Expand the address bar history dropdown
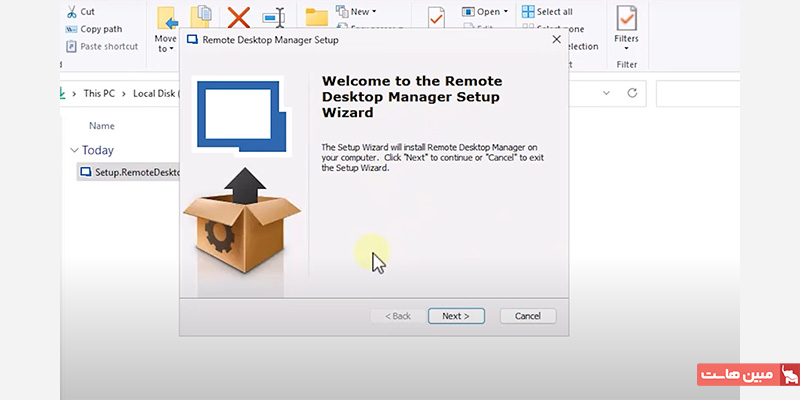The height and width of the screenshot is (400, 800). [x=606, y=93]
